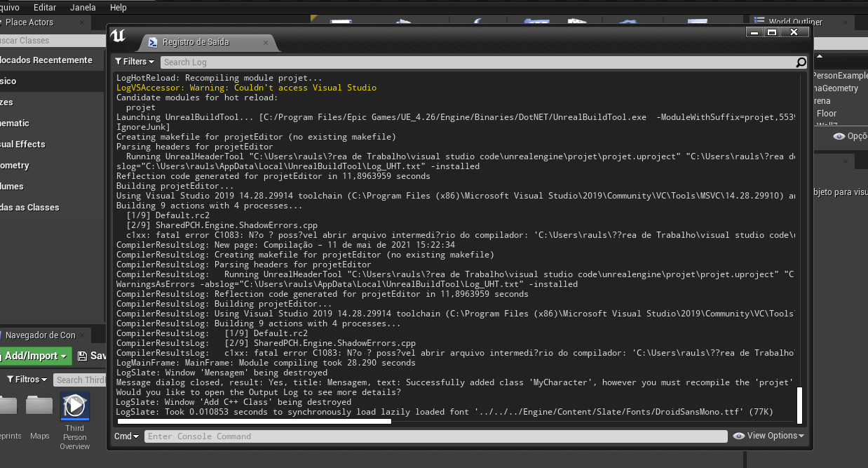This screenshot has height=468, width=868.
Task: Click the Enter Console Command field
Action: [x=436, y=436]
